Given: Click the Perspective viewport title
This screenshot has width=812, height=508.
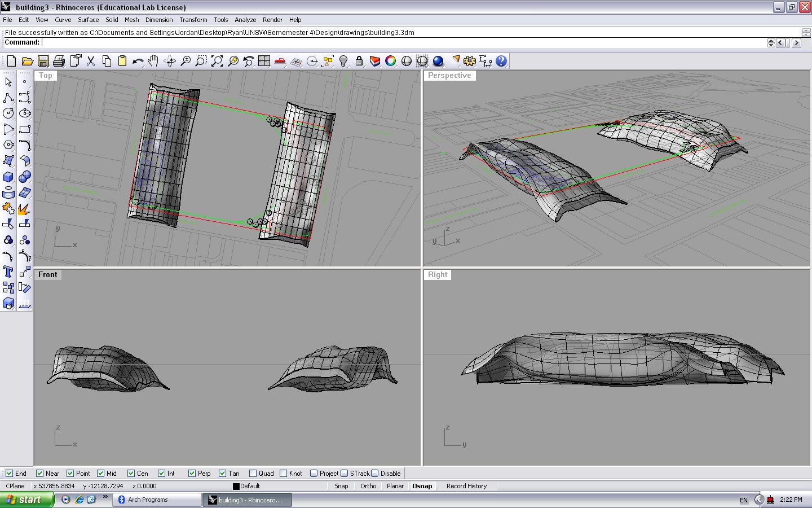Looking at the screenshot, I should click(x=449, y=76).
